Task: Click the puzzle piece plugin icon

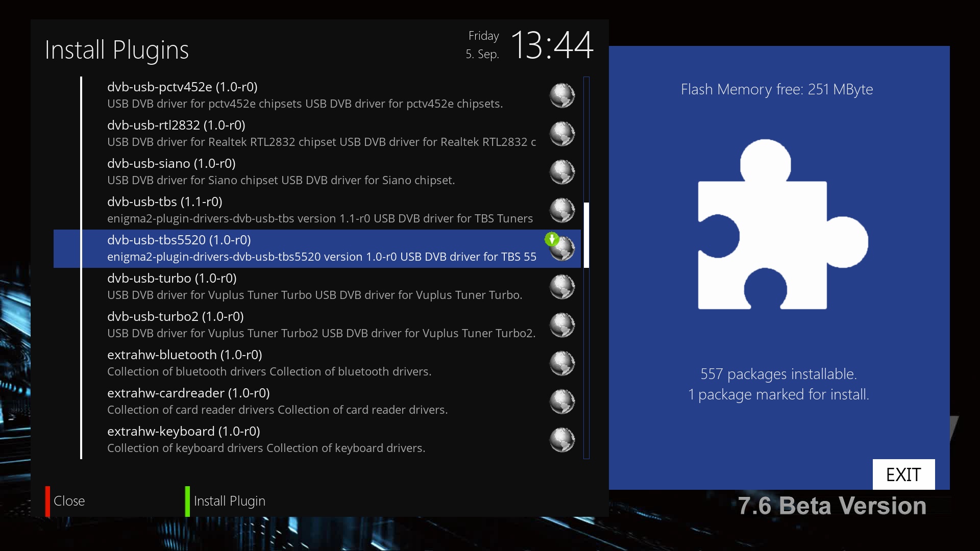Action: click(x=782, y=224)
